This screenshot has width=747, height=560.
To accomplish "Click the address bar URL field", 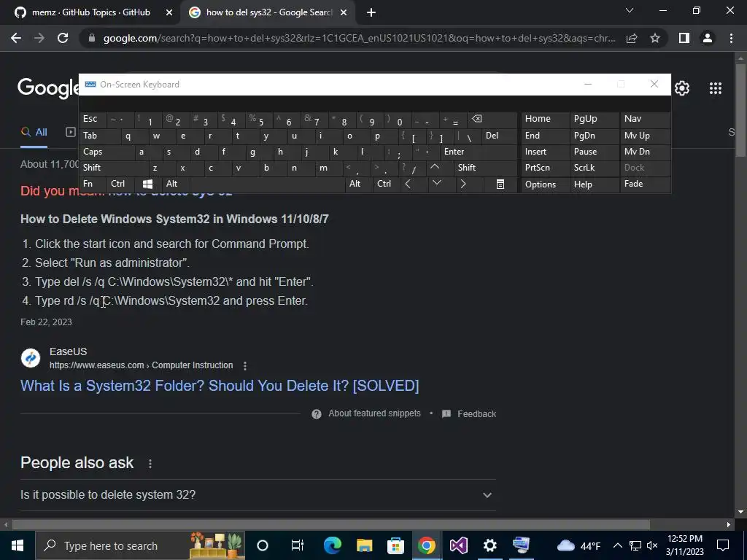I will click(x=359, y=38).
